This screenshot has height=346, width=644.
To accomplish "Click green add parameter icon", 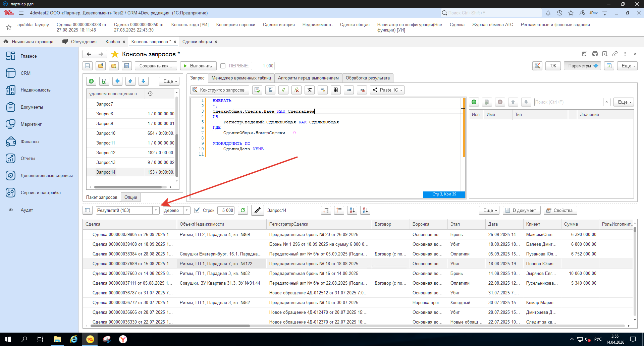I will tap(474, 102).
